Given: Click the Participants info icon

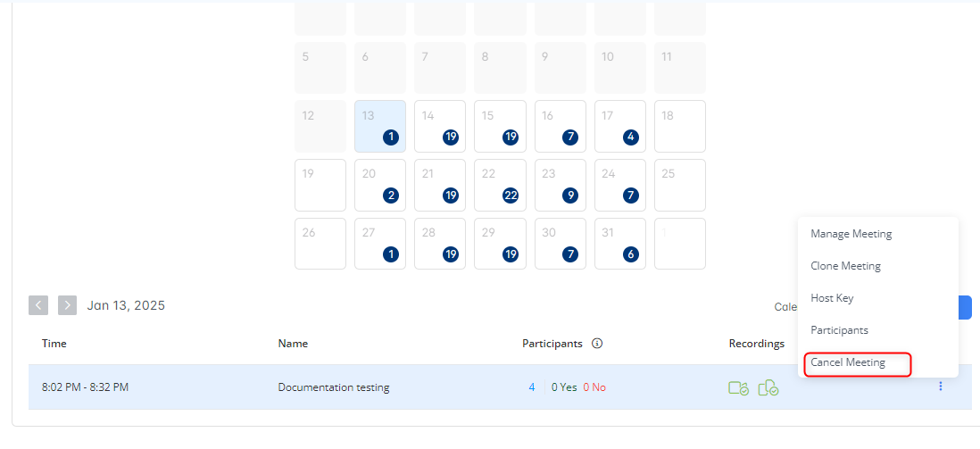Looking at the screenshot, I should click(x=597, y=344).
